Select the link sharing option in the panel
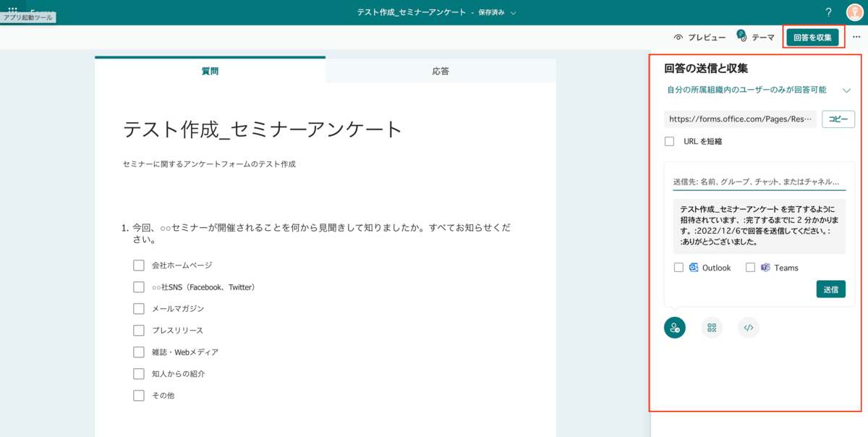The width and height of the screenshot is (868, 437). pos(674,327)
